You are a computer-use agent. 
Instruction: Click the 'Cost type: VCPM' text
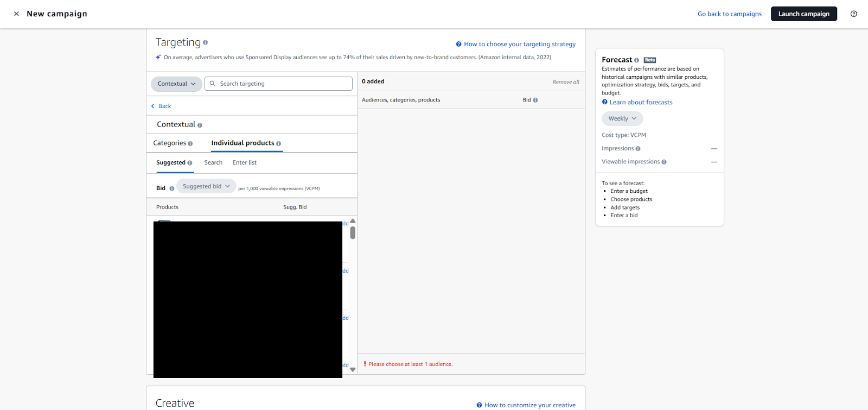(x=624, y=135)
